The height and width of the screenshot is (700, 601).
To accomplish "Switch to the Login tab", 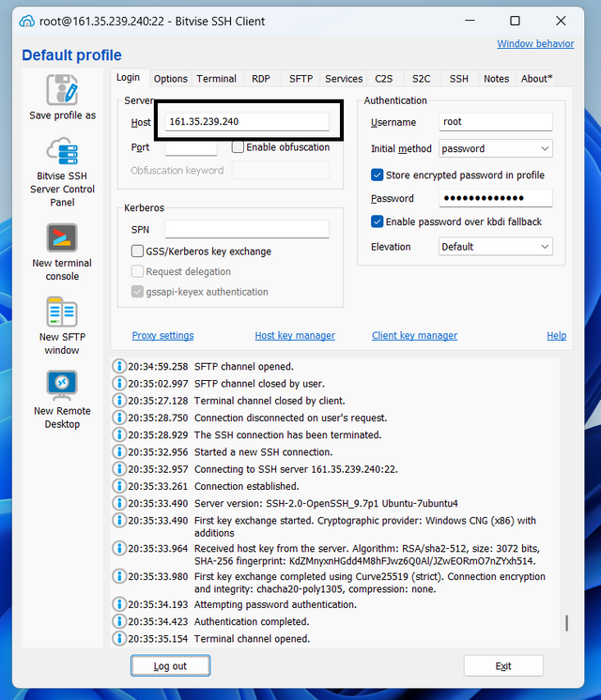I will pyautogui.click(x=129, y=77).
